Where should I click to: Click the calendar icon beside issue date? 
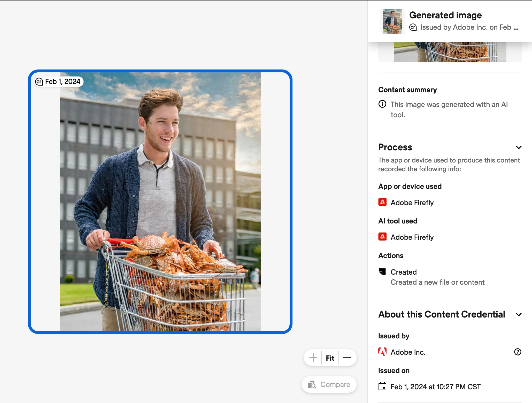[382, 386]
